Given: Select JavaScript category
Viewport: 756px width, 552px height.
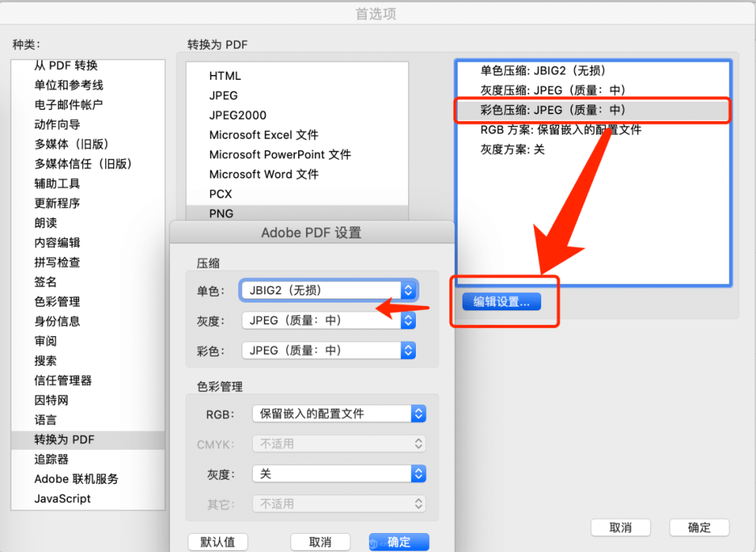Looking at the screenshot, I should (x=88, y=499).
